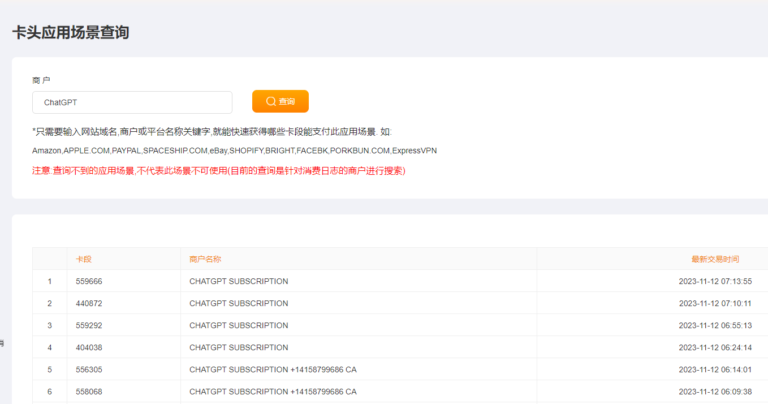Click the example merchants line starting with Amazon

[x=234, y=150]
